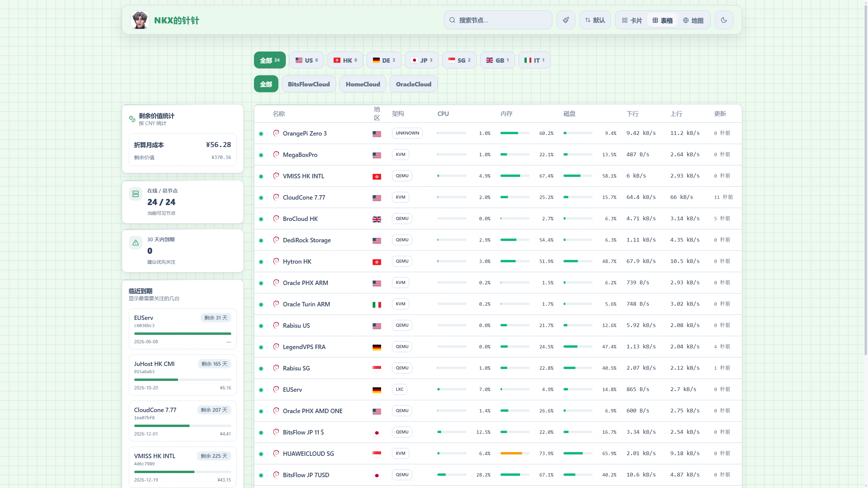The image size is (868, 488).
Task: Click the warning triangle icon for expiring nodes
Action: [x=136, y=243]
